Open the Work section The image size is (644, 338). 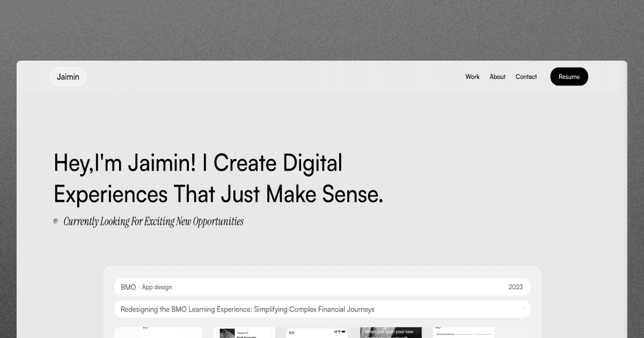(472, 76)
